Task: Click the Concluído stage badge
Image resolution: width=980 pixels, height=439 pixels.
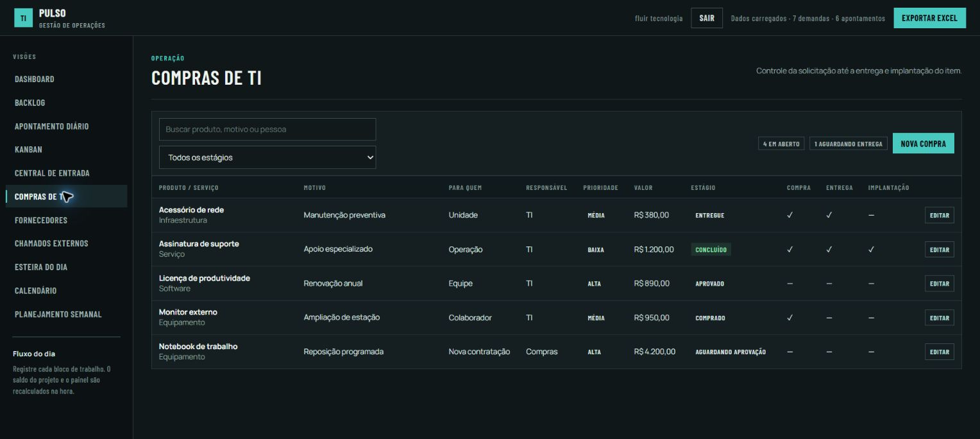Action: 711,249
